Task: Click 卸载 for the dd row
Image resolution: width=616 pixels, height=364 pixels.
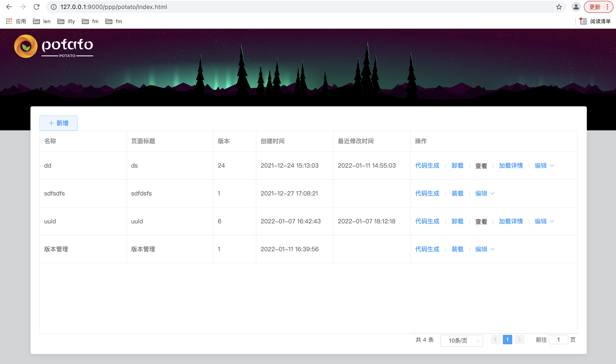Action: tap(457, 165)
